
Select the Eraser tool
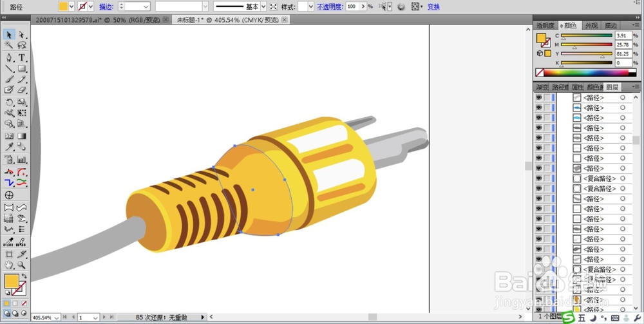coord(22,90)
